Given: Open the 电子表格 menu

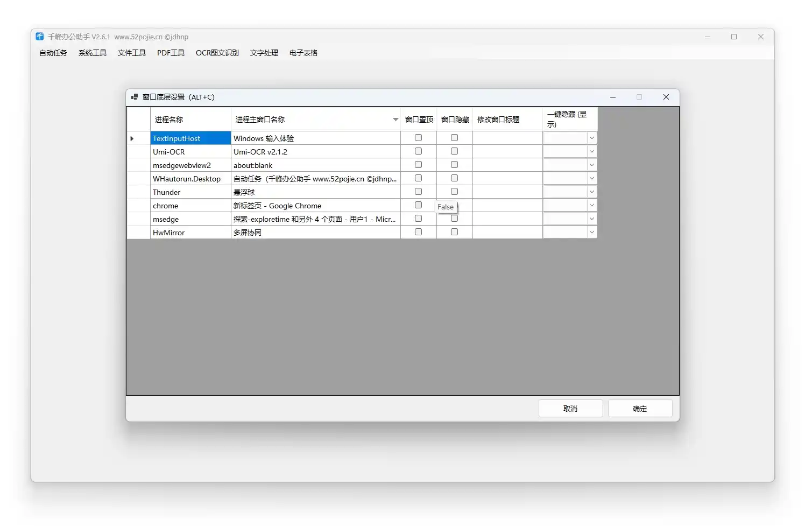Looking at the screenshot, I should tap(303, 53).
